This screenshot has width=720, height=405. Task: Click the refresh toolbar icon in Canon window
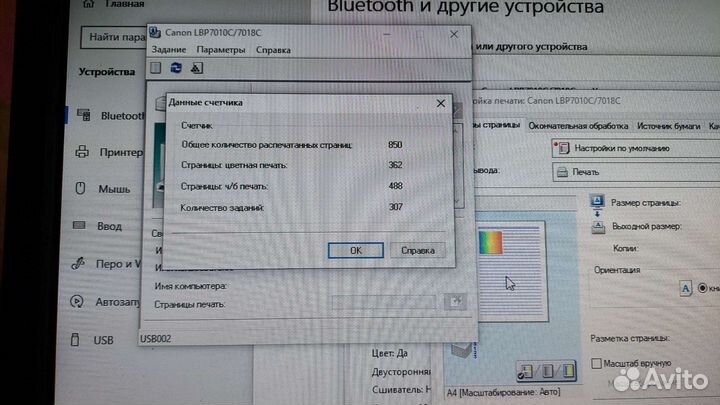pos(176,68)
